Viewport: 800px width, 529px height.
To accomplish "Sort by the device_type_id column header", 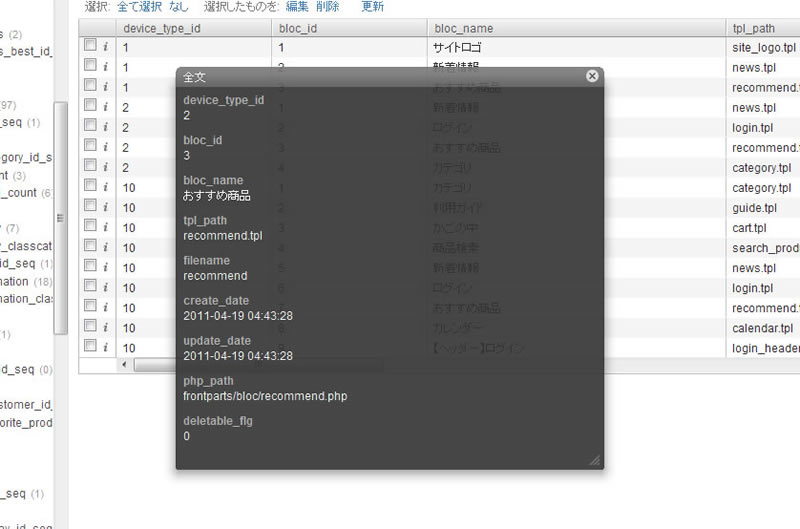I will [162, 28].
